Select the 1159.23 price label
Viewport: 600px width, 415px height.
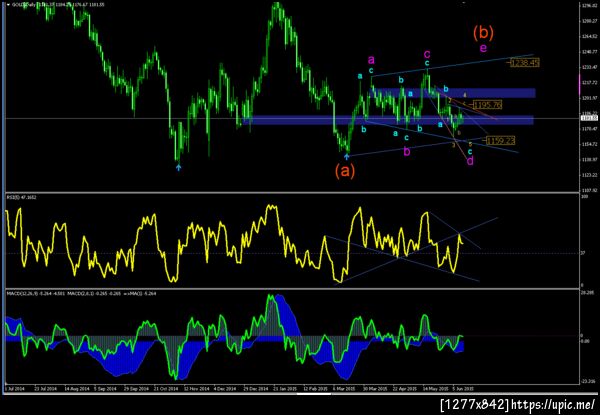click(501, 141)
